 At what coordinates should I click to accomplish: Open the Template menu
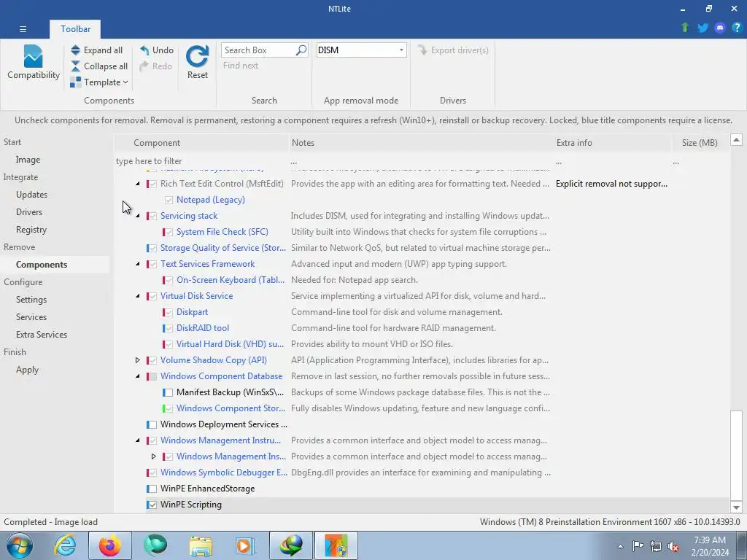tap(99, 82)
